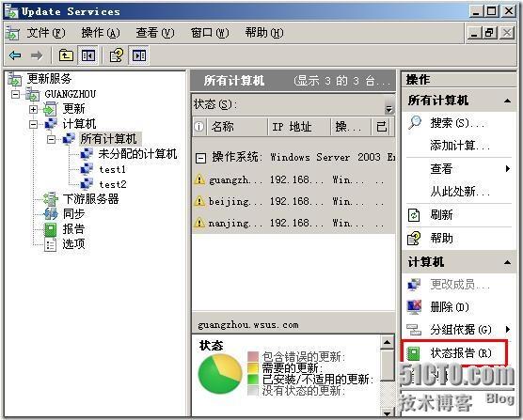Click the 计算机 node icon
The width and height of the screenshot is (523, 420).
coord(51,124)
